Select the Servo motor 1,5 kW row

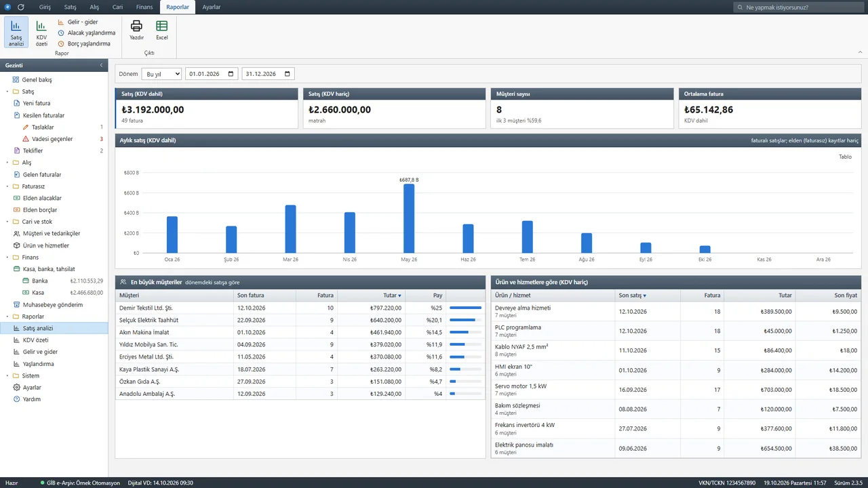pyautogui.click(x=676, y=389)
